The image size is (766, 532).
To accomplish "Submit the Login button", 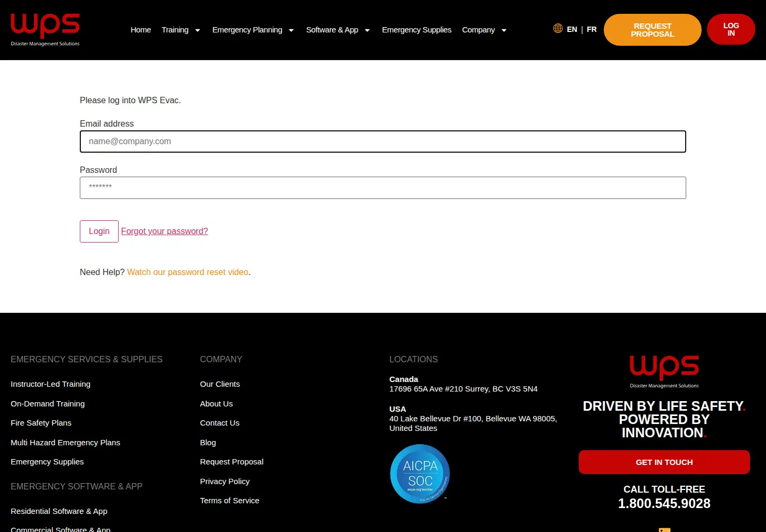I will [99, 231].
